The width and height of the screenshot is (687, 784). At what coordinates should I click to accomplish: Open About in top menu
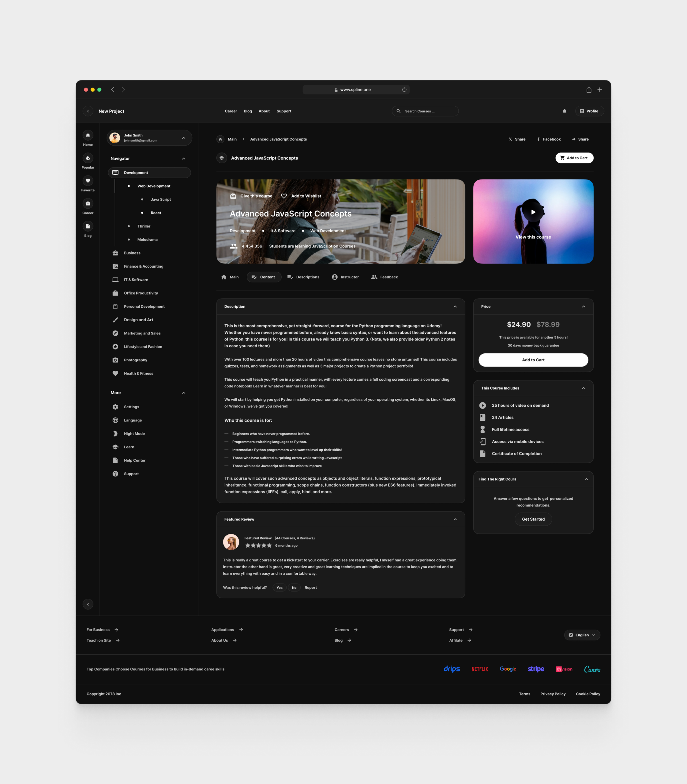[264, 111]
